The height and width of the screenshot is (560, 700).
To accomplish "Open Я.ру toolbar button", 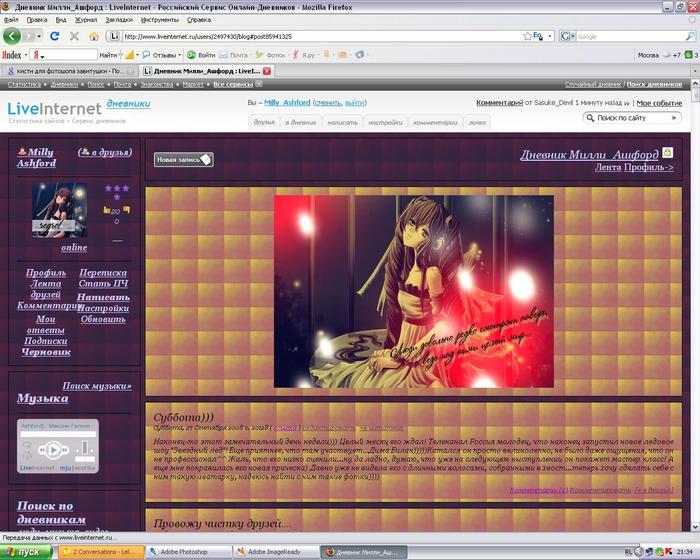I will [304, 55].
